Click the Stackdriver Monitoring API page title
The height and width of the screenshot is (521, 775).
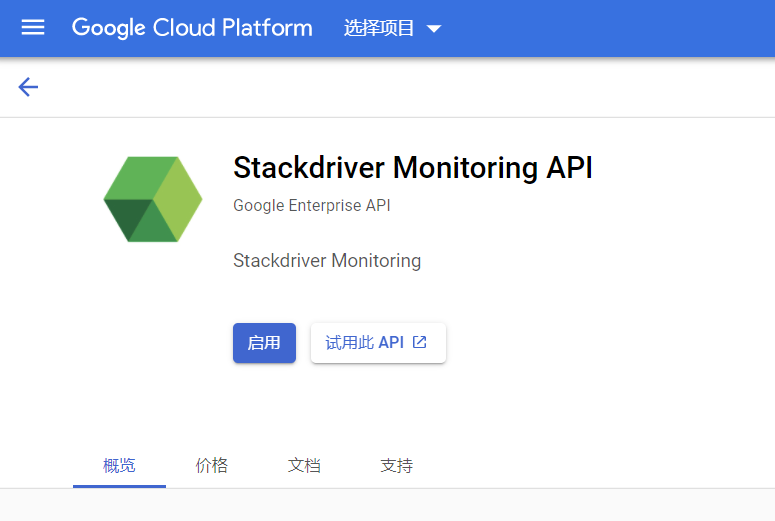tap(412, 168)
